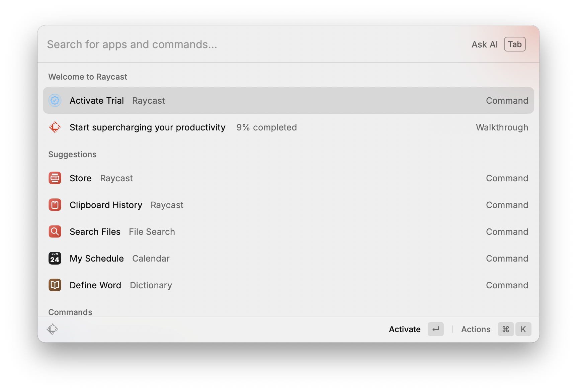Screen dimensions: 577x392
Task: Click the Commands section header
Action: 70,312
